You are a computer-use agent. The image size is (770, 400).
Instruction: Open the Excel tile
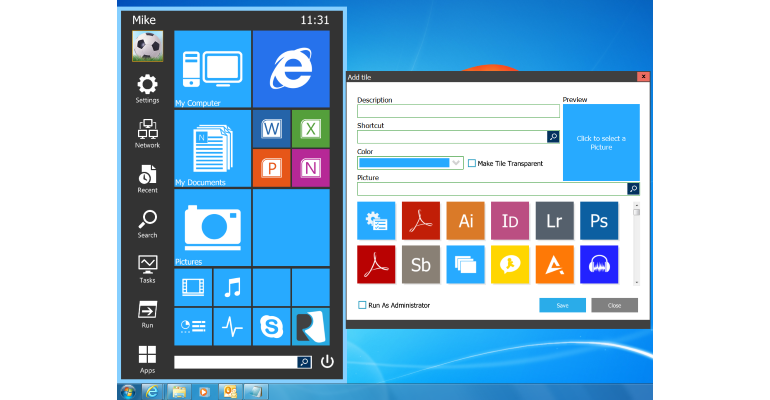click(x=311, y=129)
